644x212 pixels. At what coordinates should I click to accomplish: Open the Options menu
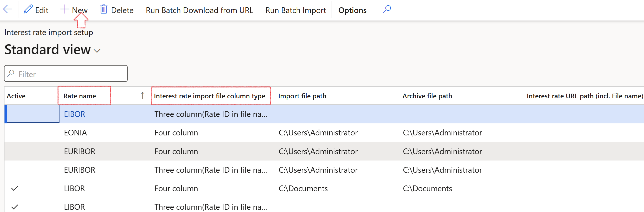[x=352, y=10]
